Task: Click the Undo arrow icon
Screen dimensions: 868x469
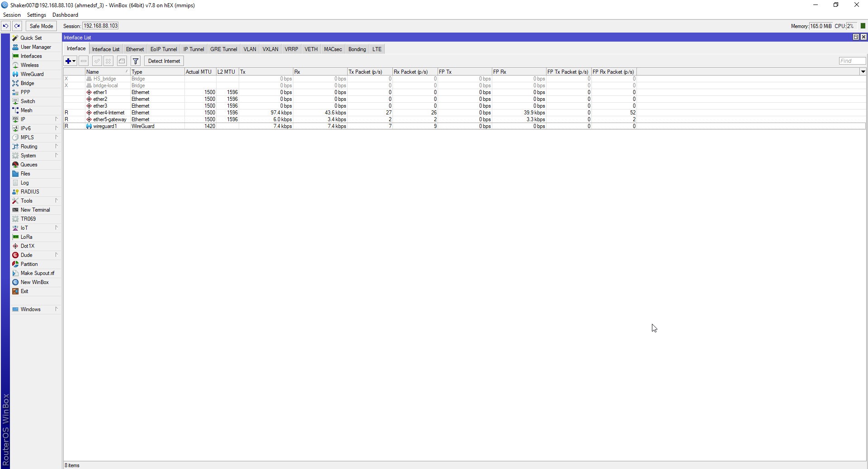Action: [5, 26]
